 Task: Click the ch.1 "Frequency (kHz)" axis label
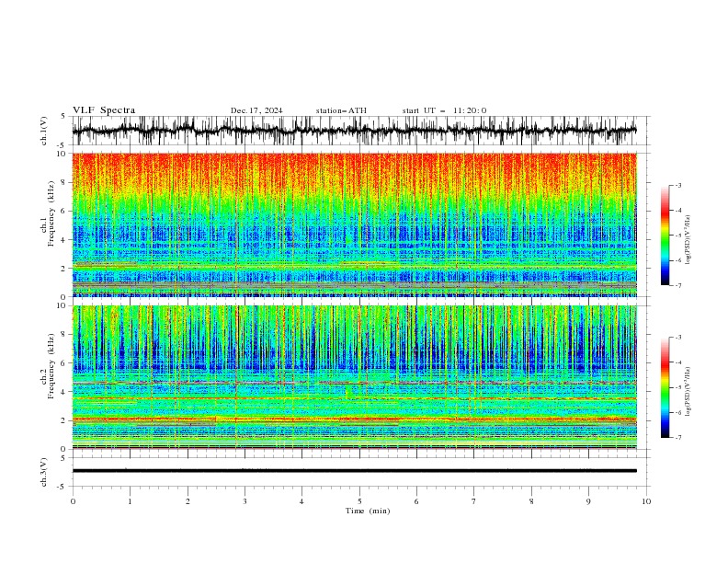point(51,213)
